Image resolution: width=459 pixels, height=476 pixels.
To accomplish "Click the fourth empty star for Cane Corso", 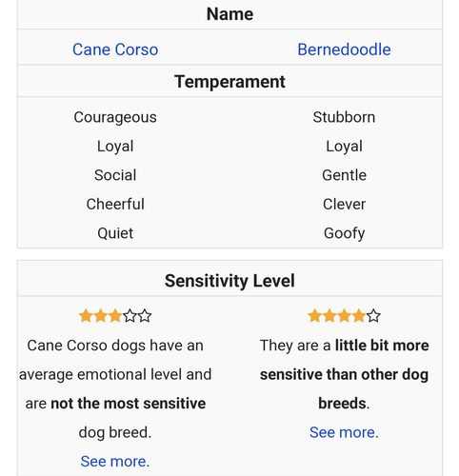I will click(130, 316).
